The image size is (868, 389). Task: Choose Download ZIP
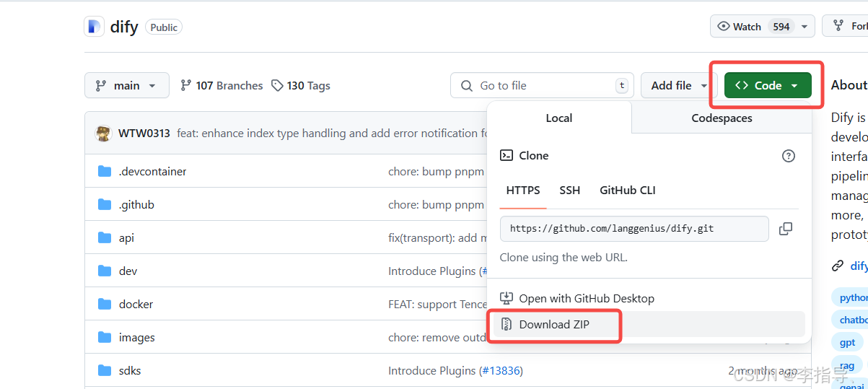click(649, 324)
